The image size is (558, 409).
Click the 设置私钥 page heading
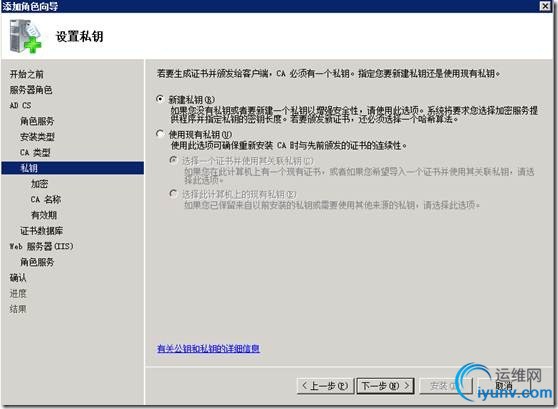tap(79, 36)
